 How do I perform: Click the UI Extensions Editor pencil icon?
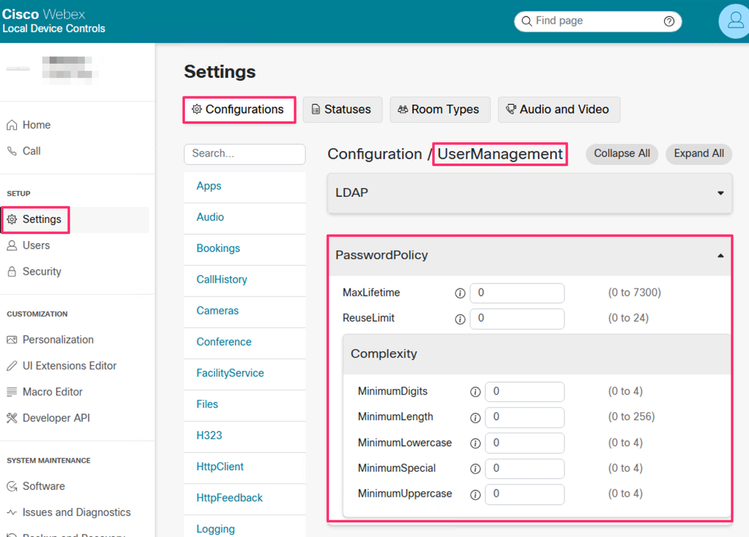coord(12,366)
